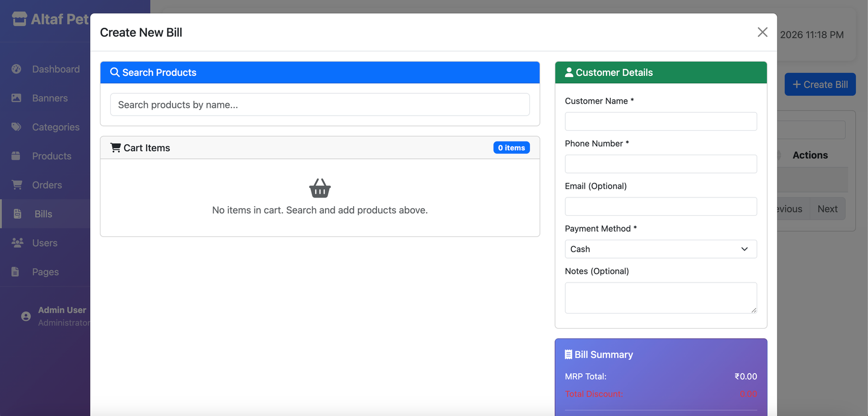Click the cart icon beside Cart Items
Viewport: 868px width, 416px height.
pos(116,148)
